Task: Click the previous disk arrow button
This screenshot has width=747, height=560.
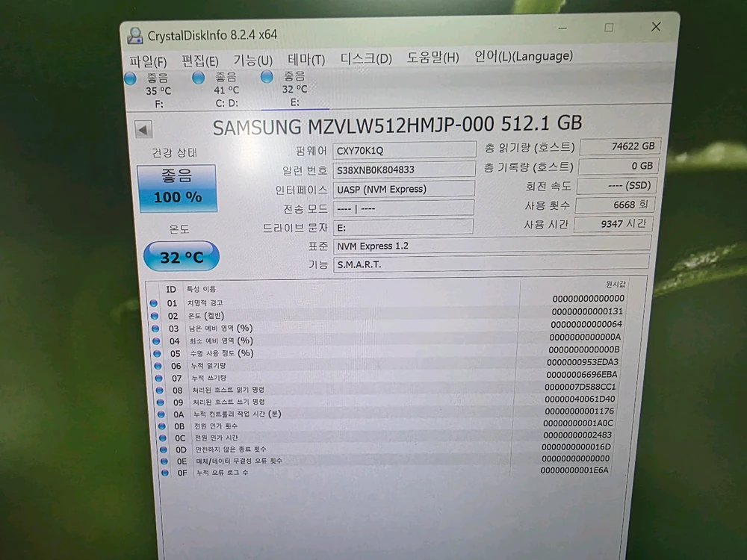Action: click(x=143, y=129)
